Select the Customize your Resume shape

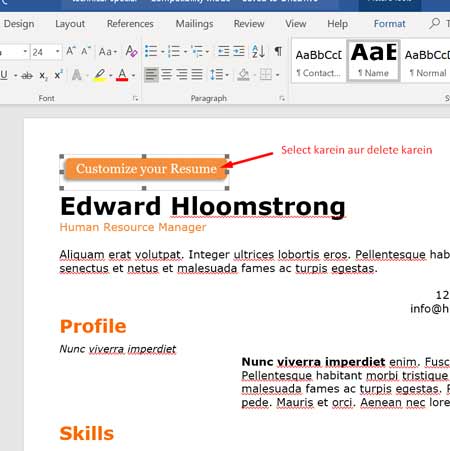tap(146, 169)
